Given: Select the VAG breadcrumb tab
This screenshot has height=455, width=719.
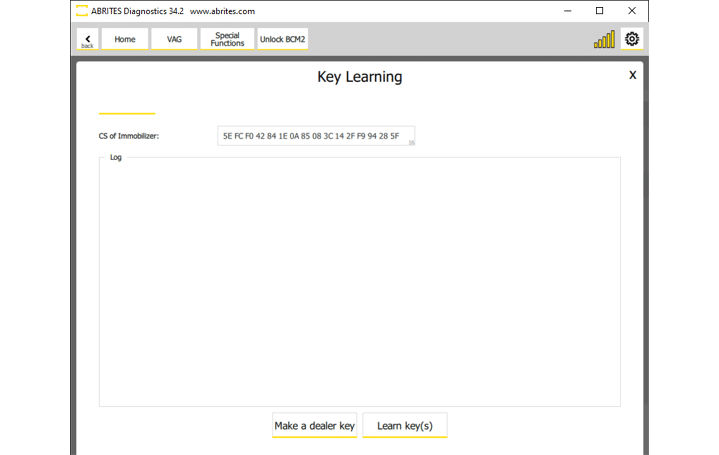Looking at the screenshot, I should click(x=174, y=40).
